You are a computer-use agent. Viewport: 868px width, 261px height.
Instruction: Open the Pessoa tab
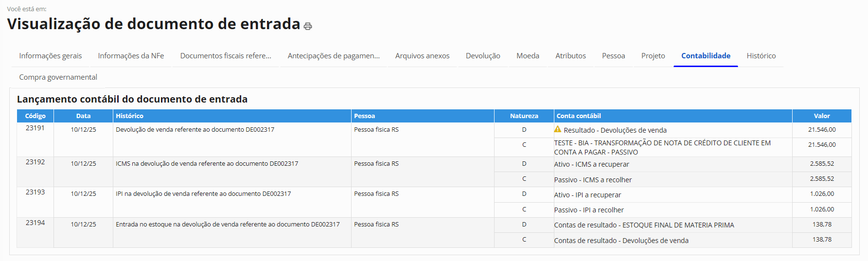click(x=613, y=56)
